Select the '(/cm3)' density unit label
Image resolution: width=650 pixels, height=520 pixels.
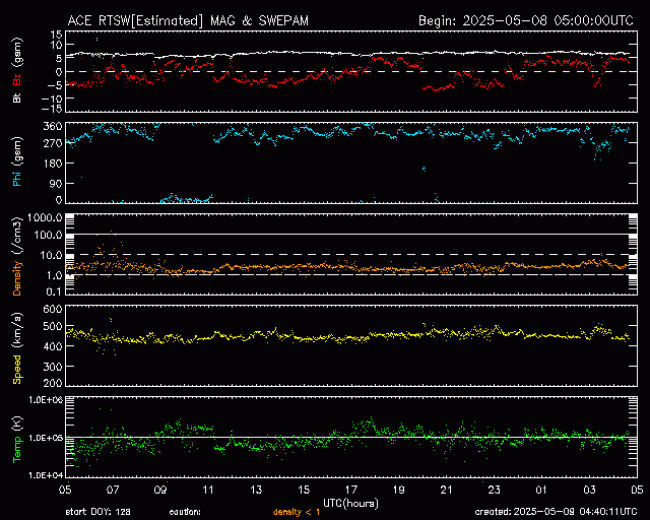click(x=17, y=237)
